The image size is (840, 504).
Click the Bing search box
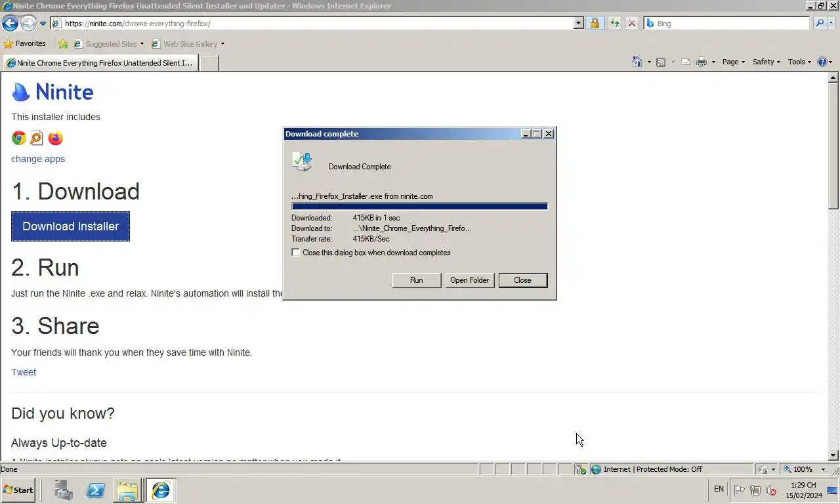(x=727, y=24)
